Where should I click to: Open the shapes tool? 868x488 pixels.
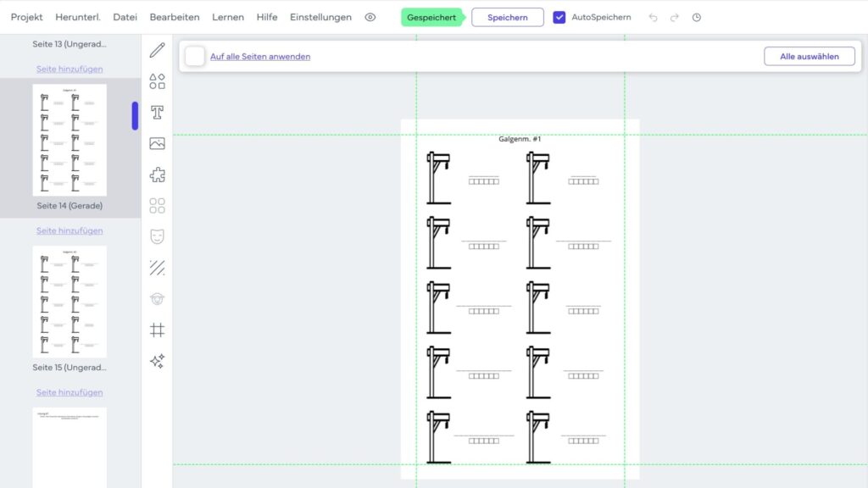(x=157, y=81)
